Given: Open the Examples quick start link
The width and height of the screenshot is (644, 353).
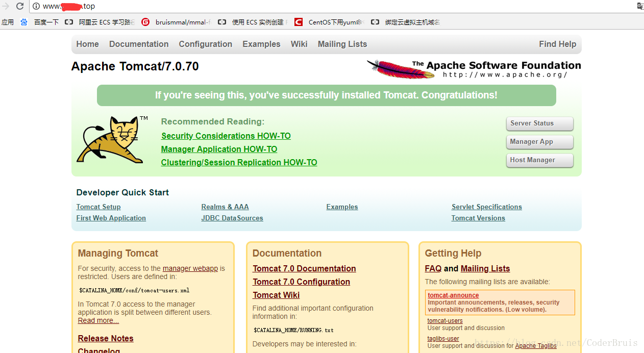Looking at the screenshot, I should tap(342, 207).
